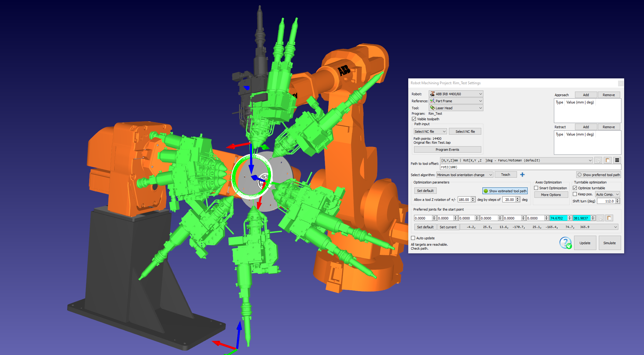Viewport: 644px width, 355px height.
Task: Open the Select algorithm dropdown
Action: tap(464, 175)
